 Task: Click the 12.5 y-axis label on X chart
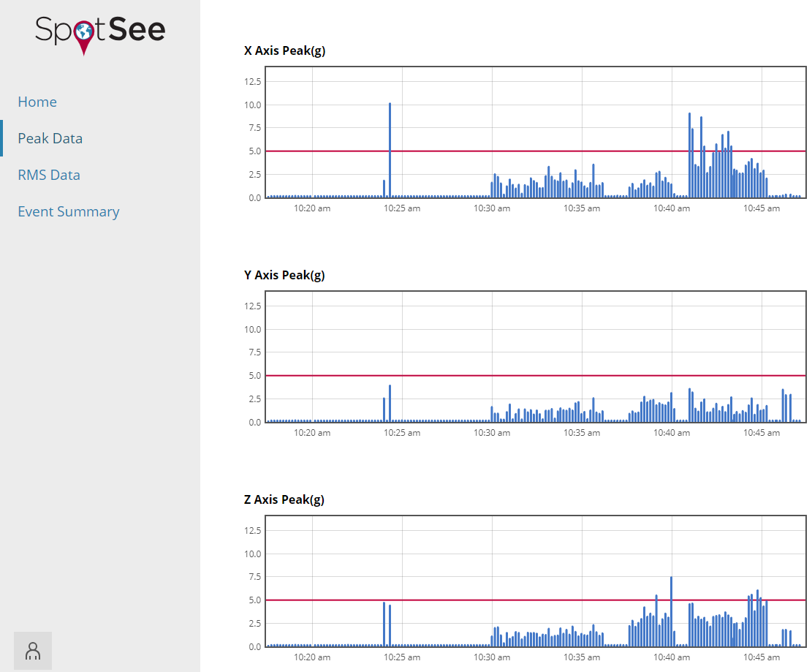pyautogui.click(x=253, y=81)
